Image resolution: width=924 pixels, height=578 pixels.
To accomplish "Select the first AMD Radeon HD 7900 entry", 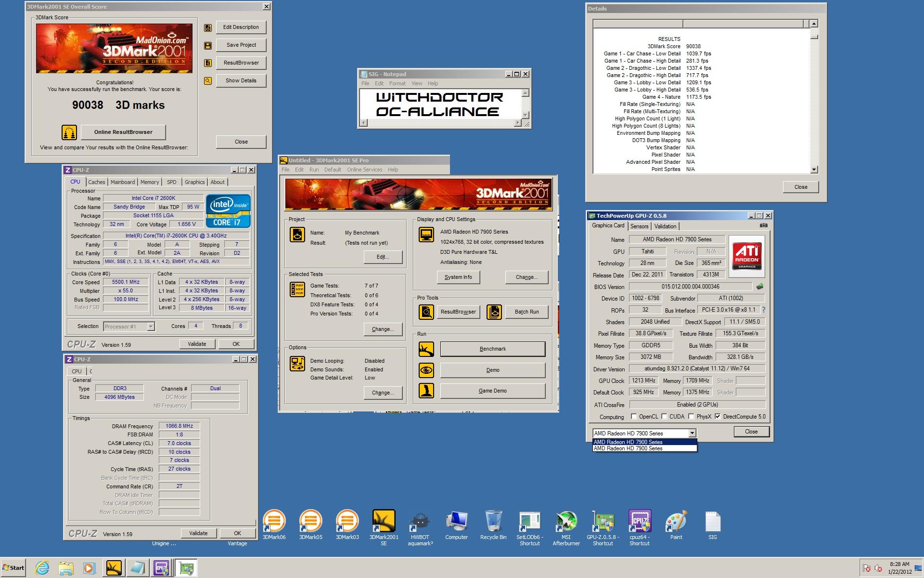I will point(644,442).
